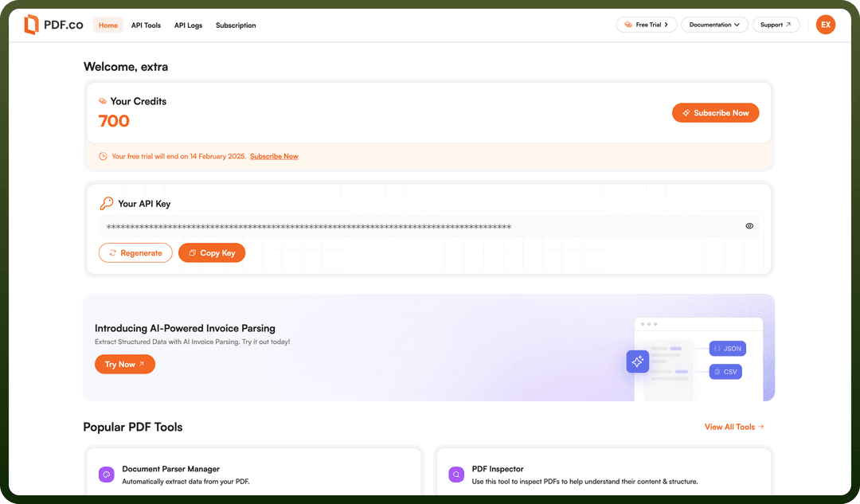Click the 700 credits value

pos(114,121)
